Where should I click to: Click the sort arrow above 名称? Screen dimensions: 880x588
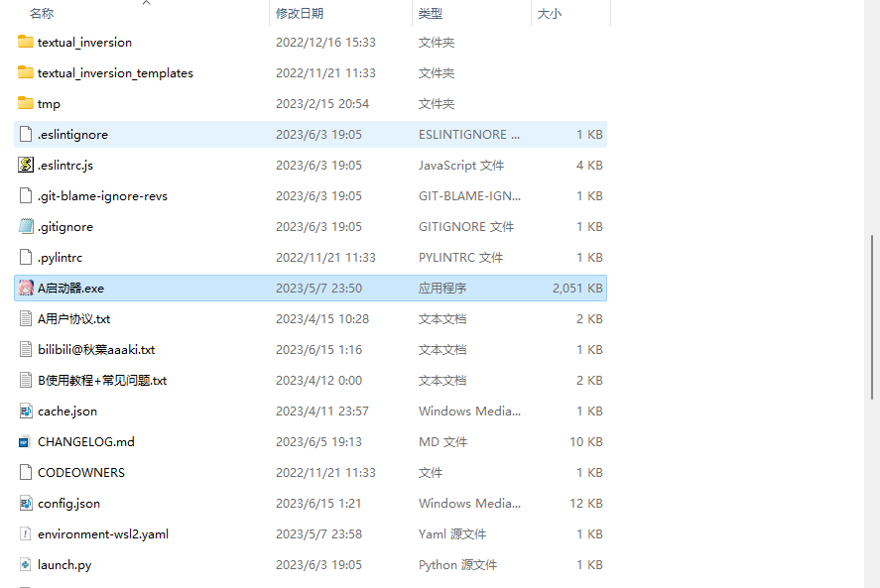(147, 3)
